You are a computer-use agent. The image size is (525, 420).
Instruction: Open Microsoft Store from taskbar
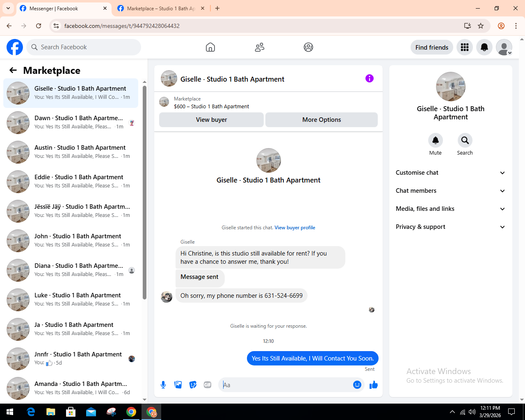click(71, 412)
